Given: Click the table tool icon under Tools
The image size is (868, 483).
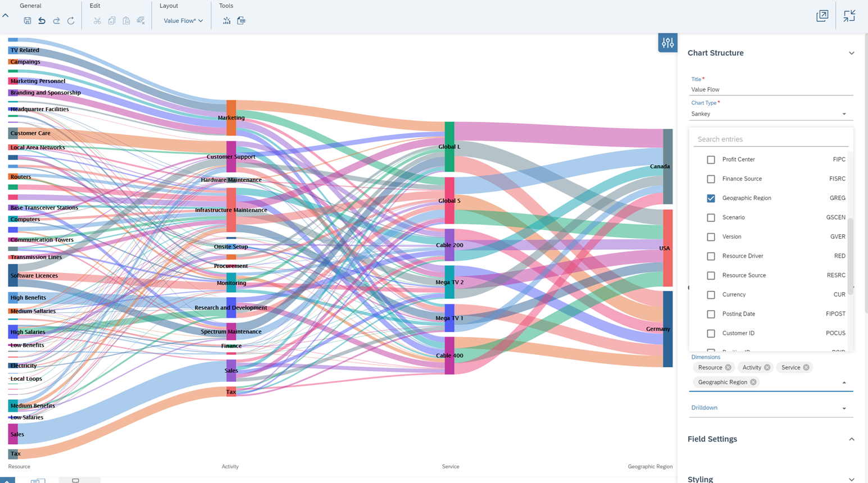Looking at the screenshot, I should coord(241,21).
